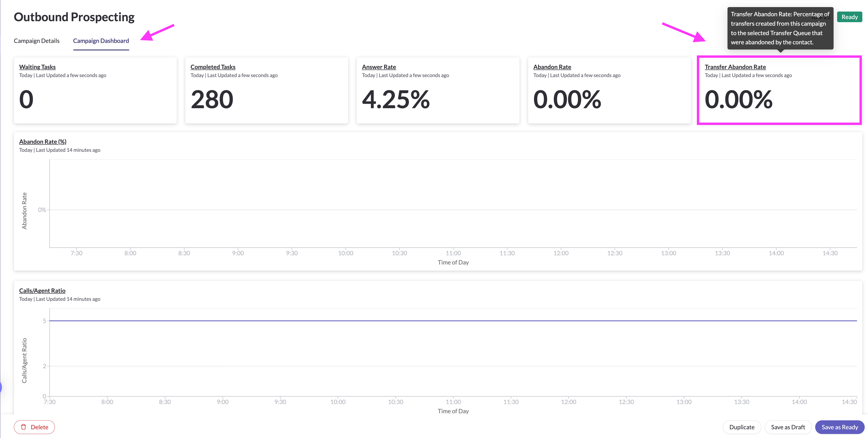Click the Waiting Tasks heading link
Viewport: 868px width, 438px height.
click(37, 67)
